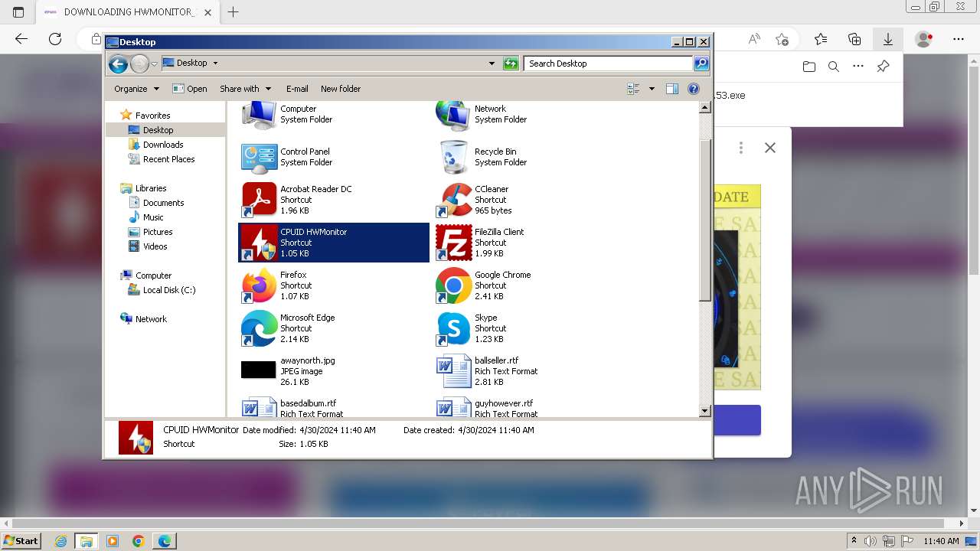Image resolution: width=980 pixels, height=551 pixels.
Task: Click the file list scroll down arrow
Action: pyautogui.click(x=705, y=411)
